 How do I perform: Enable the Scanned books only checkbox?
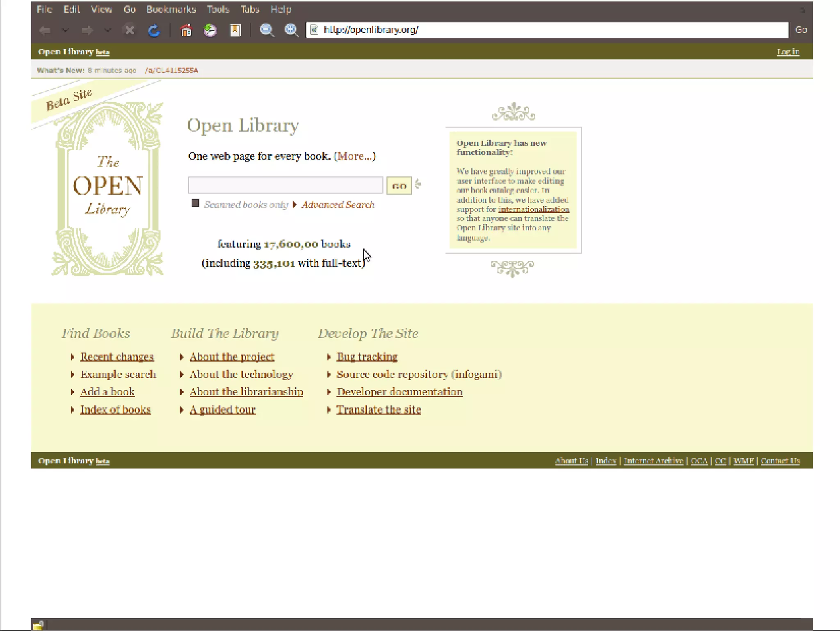click(195, 203)
